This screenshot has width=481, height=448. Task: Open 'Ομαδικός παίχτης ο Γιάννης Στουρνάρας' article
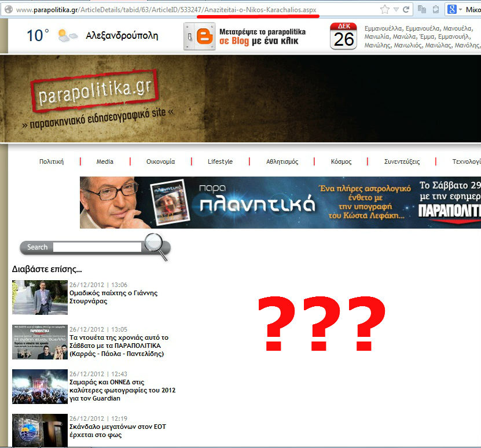(x=113, y=297)
